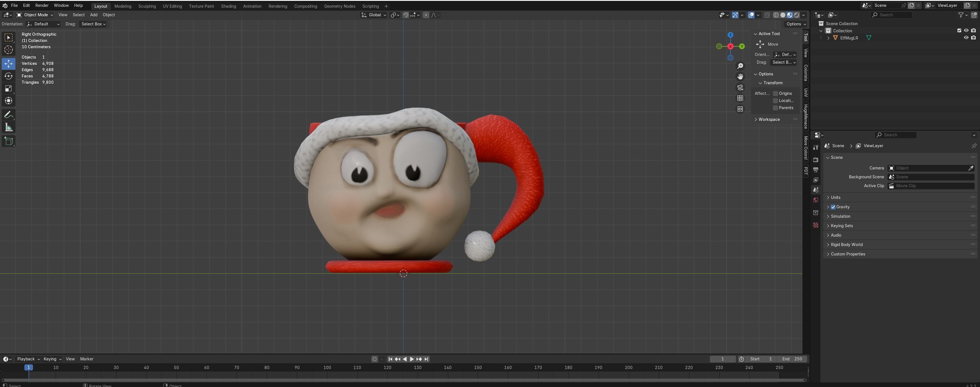Open the Render menu
The image size is (980, 387).
click(42, 6)
